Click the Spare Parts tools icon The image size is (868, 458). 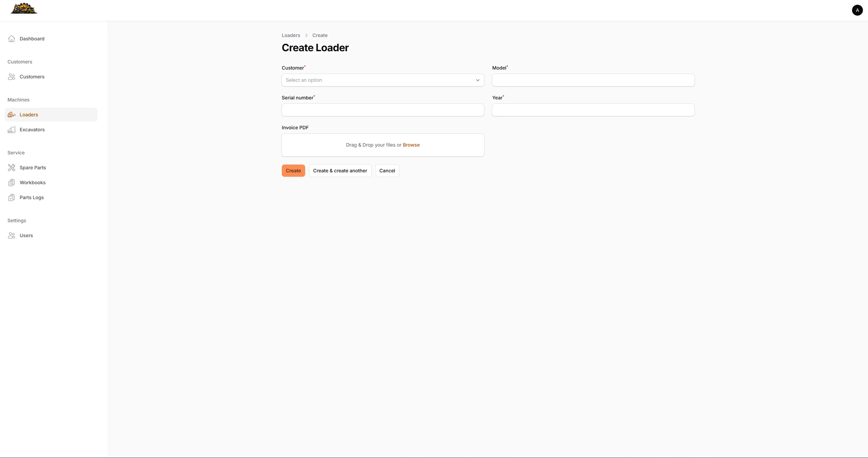pos(12,168)
